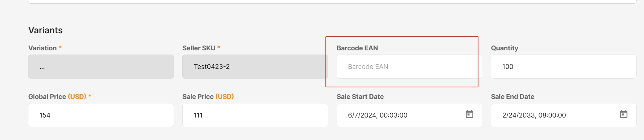Open the Sale End Date calendar picker

coord(623,114)
